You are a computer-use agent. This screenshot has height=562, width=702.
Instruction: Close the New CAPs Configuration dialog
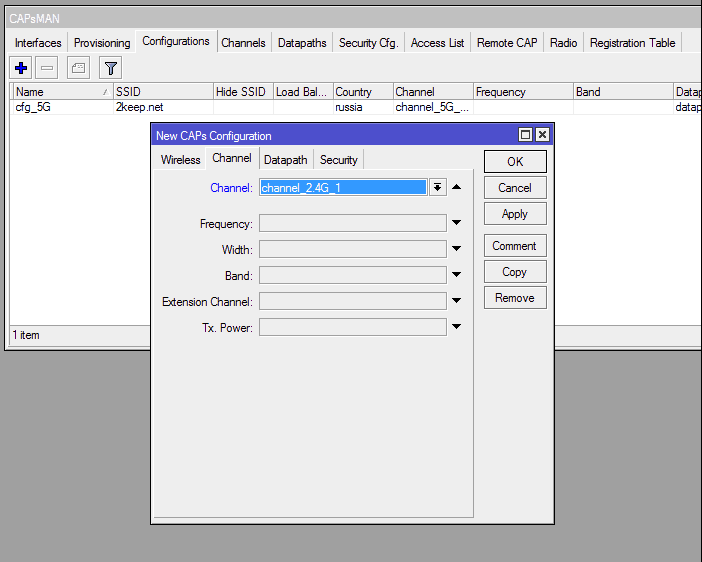click(542, 135)
